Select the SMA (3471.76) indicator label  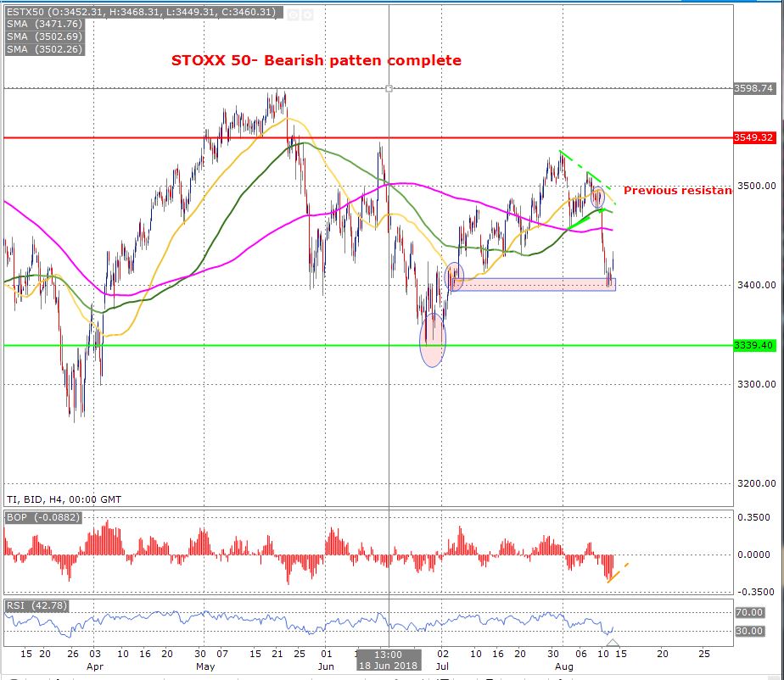point(44,24)
